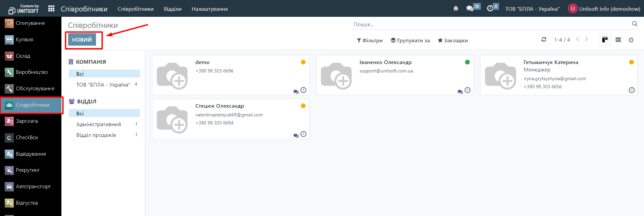
Task: Switch to kanban view
Action: tap(605, 40)
